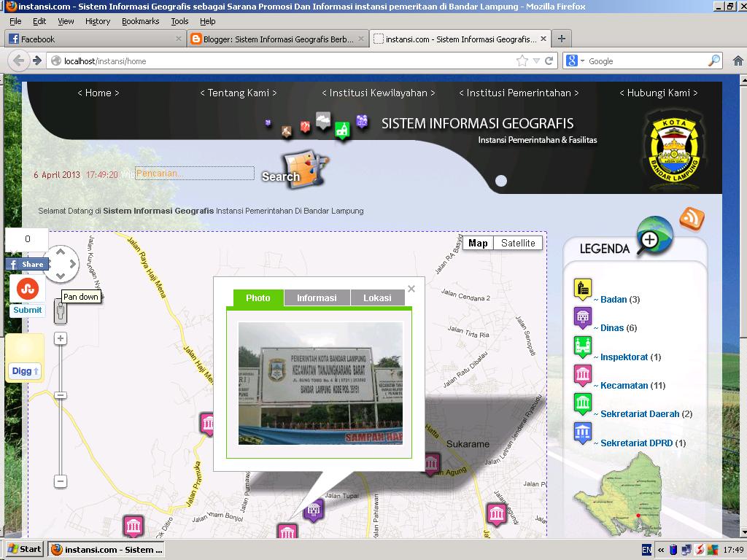
Task: Open the Bookmarks menu
Action: [141, 21]
